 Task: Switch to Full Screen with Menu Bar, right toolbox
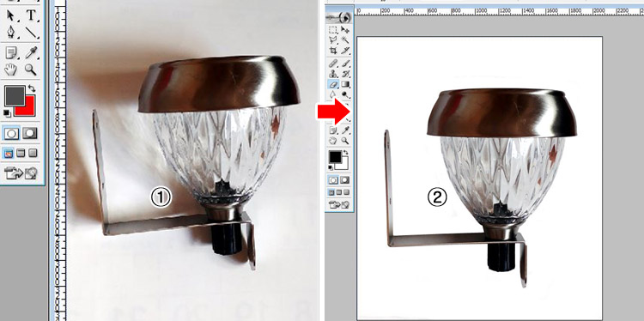click(339, 192)
